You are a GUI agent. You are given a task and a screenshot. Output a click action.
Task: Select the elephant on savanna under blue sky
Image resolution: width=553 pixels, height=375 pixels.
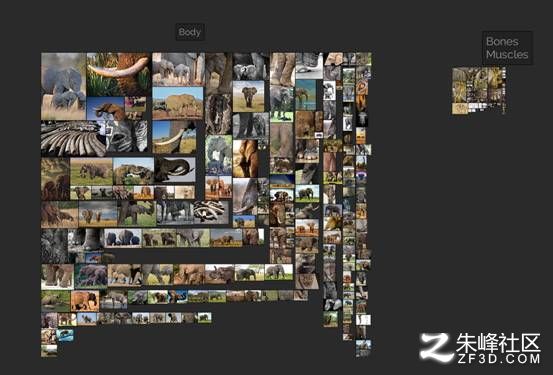tap(178, 103)
